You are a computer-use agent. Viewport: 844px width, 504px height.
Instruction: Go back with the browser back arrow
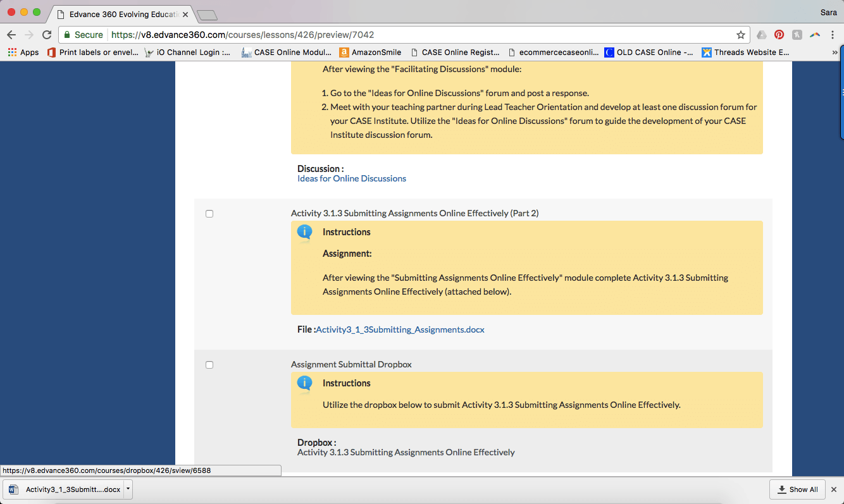[11, 35]
